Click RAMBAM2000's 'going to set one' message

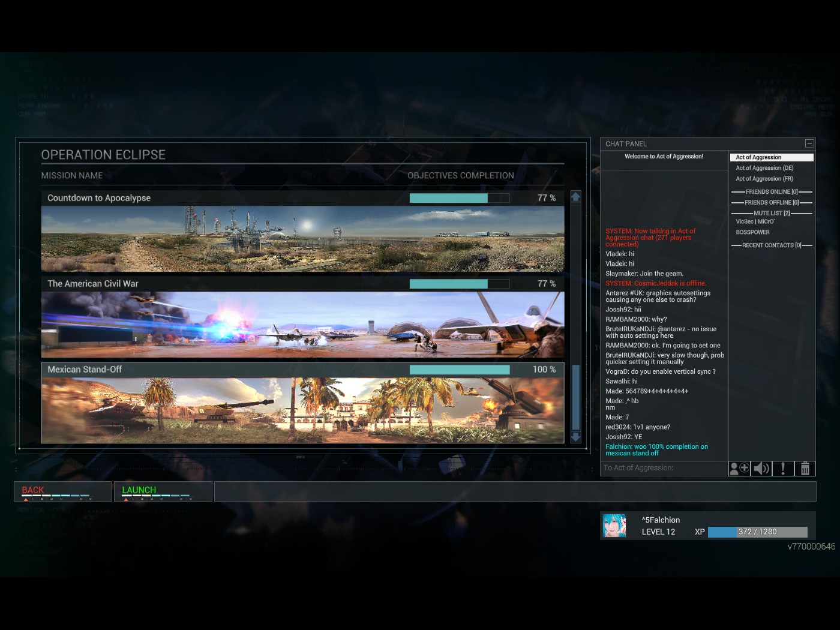pyautogui.click(x=663, y=346)
